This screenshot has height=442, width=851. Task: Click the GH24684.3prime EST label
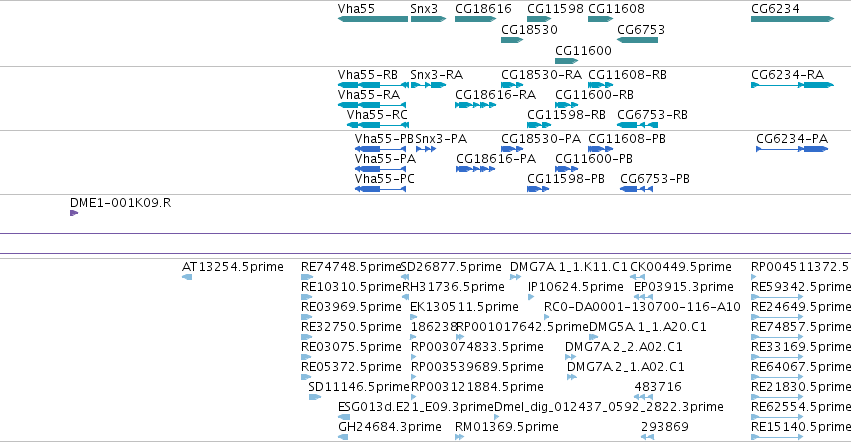(390, 427)
